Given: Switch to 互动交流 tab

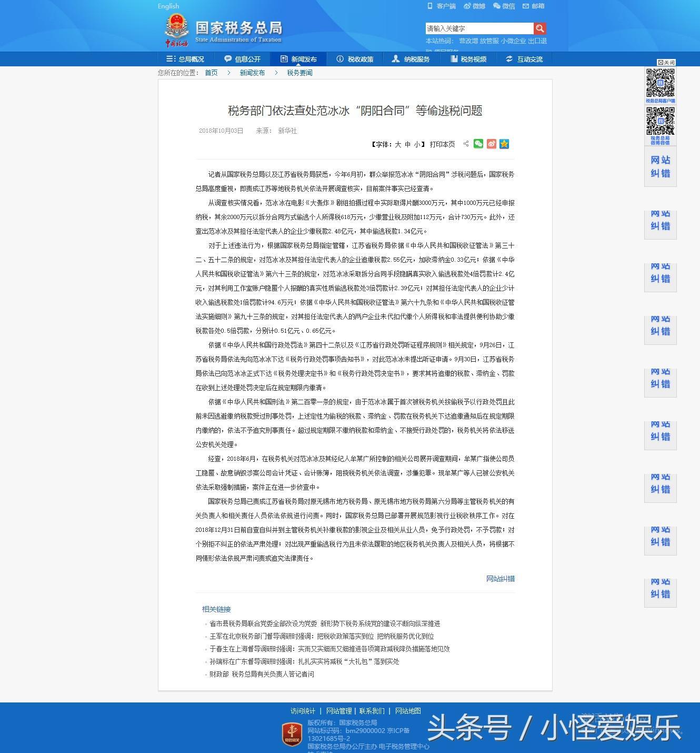Looking at the screenshot, I should [x=524, y=59].
